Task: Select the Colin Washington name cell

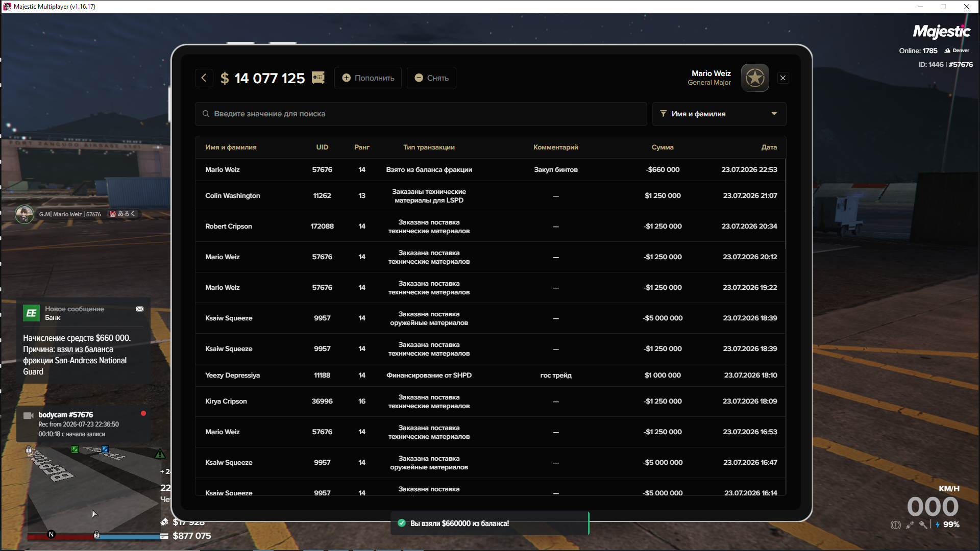Action: pos(233,196)
